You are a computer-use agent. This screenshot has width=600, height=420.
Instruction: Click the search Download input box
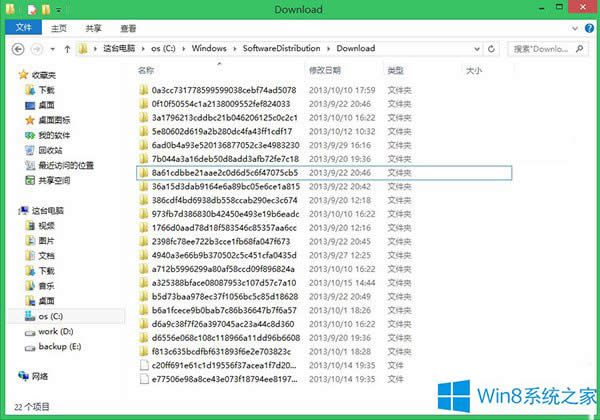tap(548, 48)
